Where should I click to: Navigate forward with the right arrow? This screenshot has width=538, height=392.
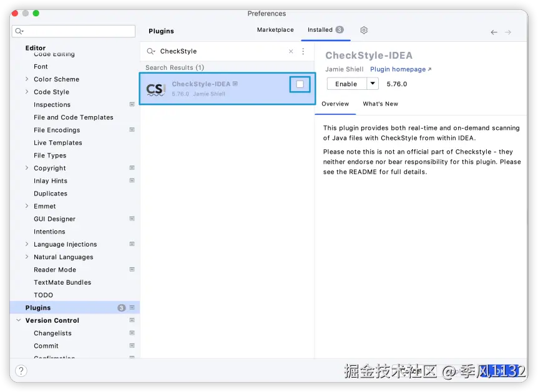[x=508, y=32]
